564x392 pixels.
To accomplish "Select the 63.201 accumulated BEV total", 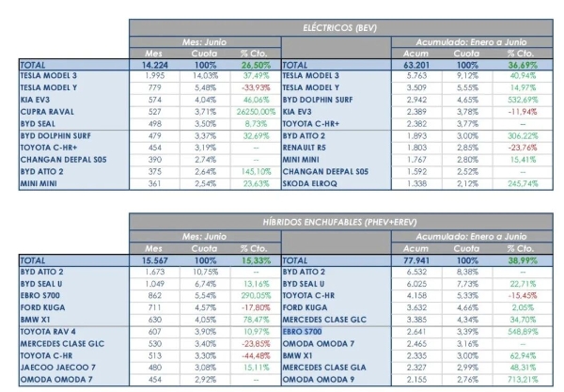I will coord(416,65).
